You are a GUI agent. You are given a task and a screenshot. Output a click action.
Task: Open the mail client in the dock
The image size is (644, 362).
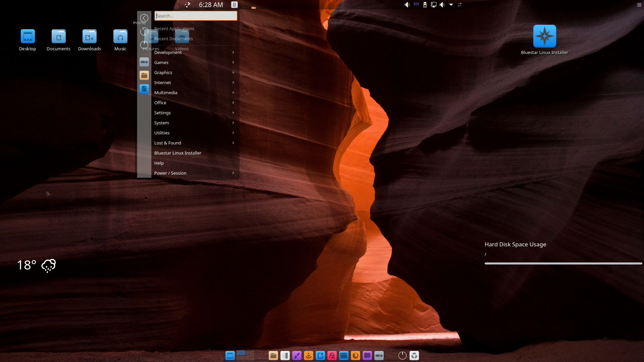pos(344,356)
